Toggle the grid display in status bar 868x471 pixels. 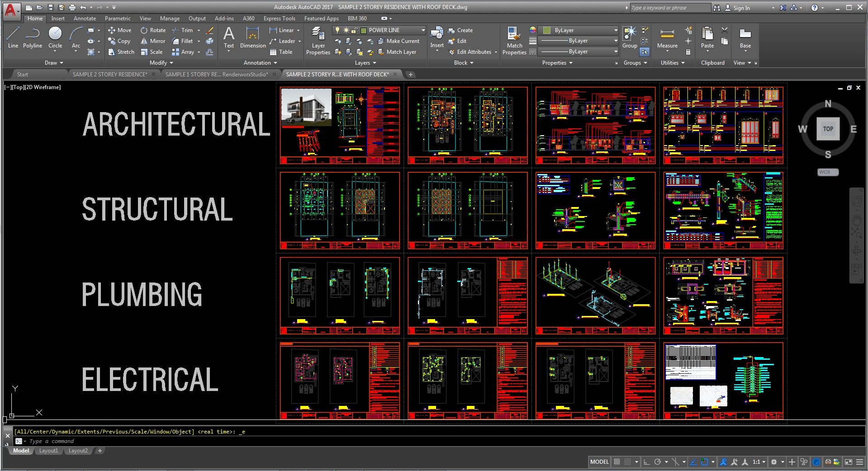pos(617,462)
